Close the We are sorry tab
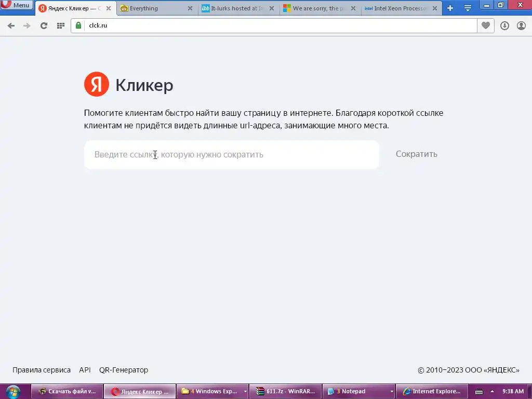The image size is (532, 399). point(353,8)
